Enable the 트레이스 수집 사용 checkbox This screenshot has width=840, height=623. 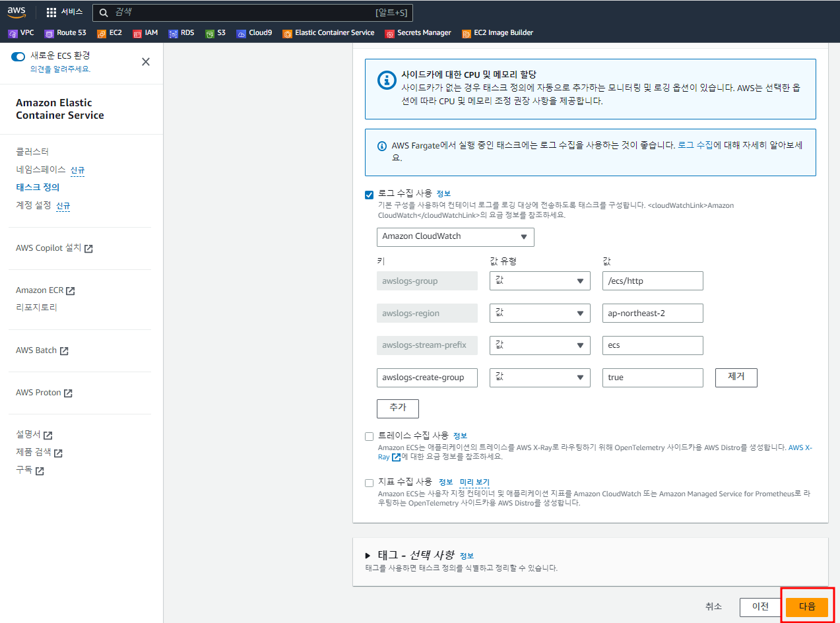tap(369, 436)
